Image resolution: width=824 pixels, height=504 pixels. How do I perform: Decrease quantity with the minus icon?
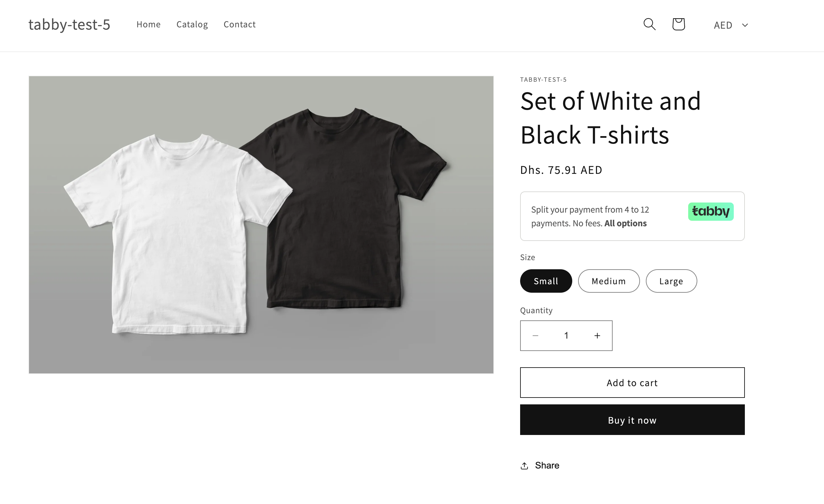click(x=535, y=336)
